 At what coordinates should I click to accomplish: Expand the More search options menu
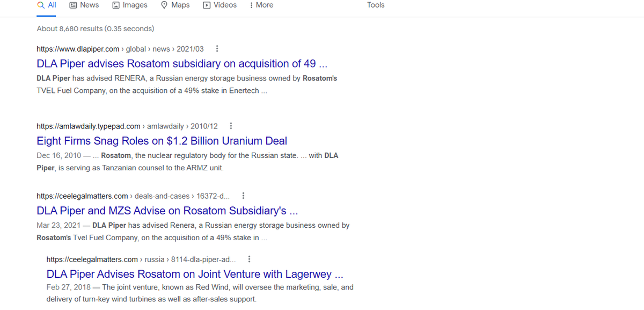(262, 5)
